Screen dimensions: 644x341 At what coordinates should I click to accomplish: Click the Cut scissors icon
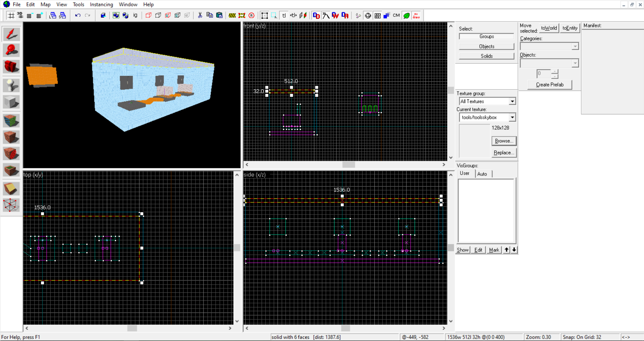coord(200,15)
